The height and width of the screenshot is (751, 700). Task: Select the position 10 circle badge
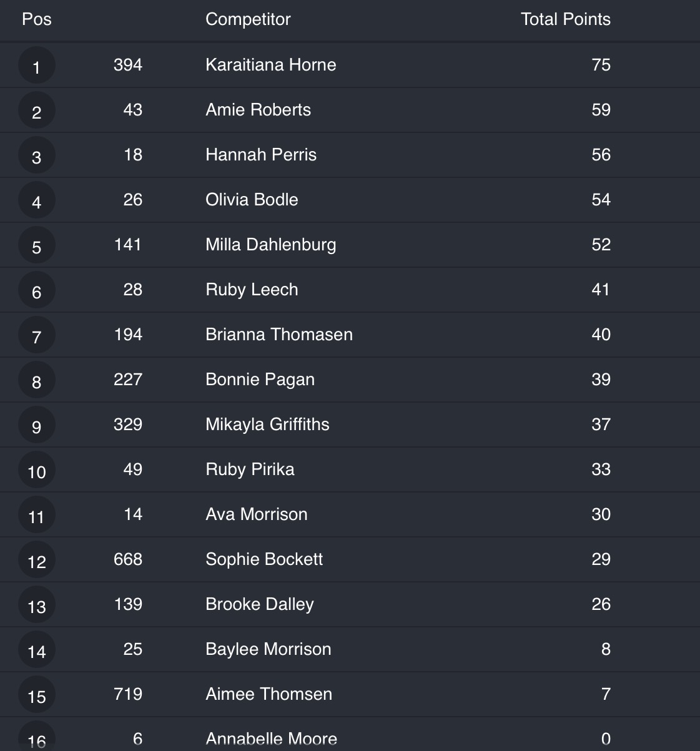point(37,470)
